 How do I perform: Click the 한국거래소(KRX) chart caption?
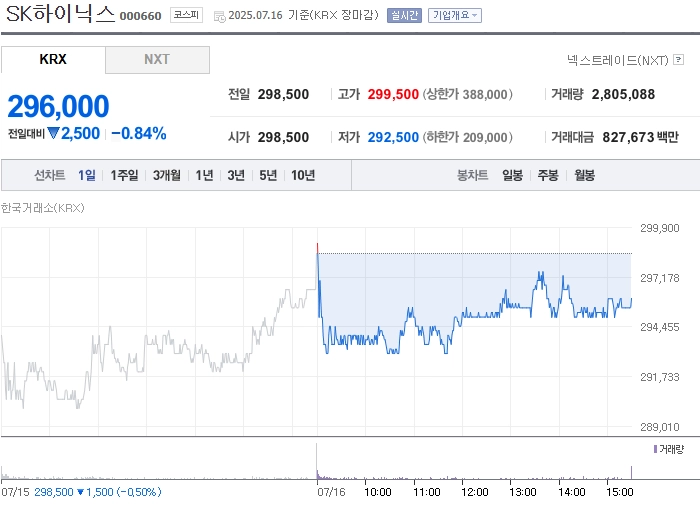(42, 208)
